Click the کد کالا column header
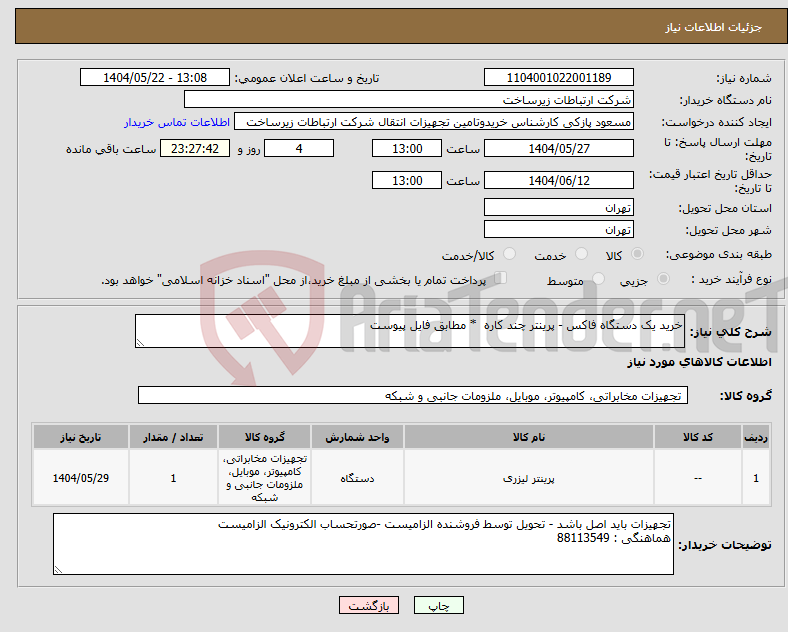 [x=698, y=437]
